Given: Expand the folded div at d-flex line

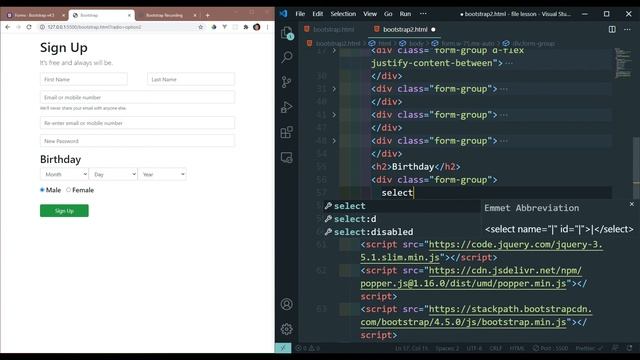Looking at the screenshot, I should (x=334, y=51).
